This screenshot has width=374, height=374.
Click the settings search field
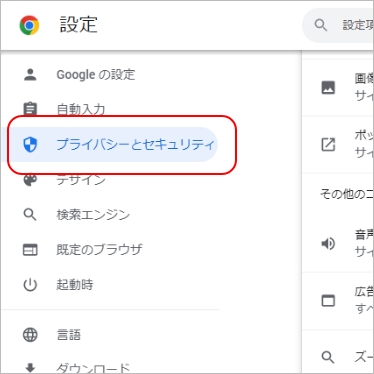coord(338,25)
